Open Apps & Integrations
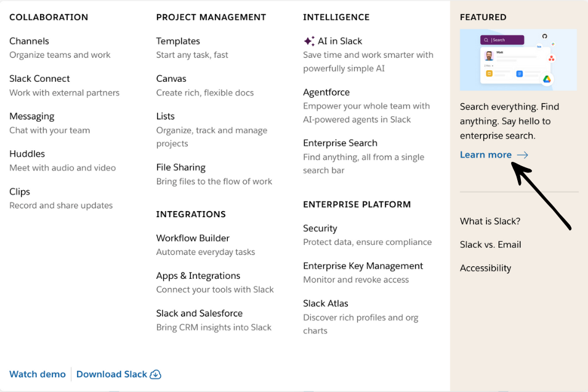Screen dimensions: 588x392 [x=198, y=275]
